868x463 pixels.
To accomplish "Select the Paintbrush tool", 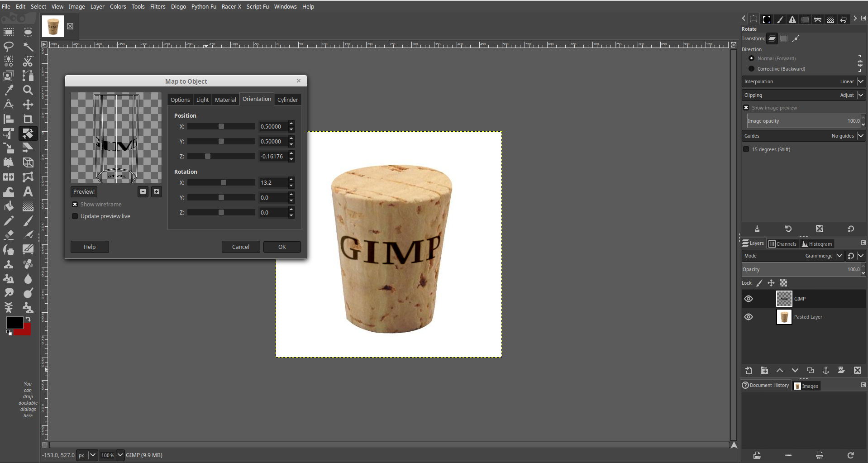I will (x=28, y=220).
